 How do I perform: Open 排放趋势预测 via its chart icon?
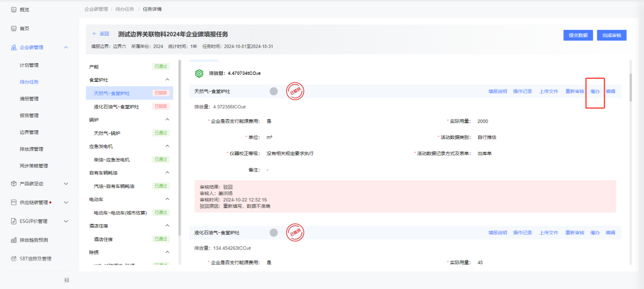pyautogui.click(x=14, y=240)
